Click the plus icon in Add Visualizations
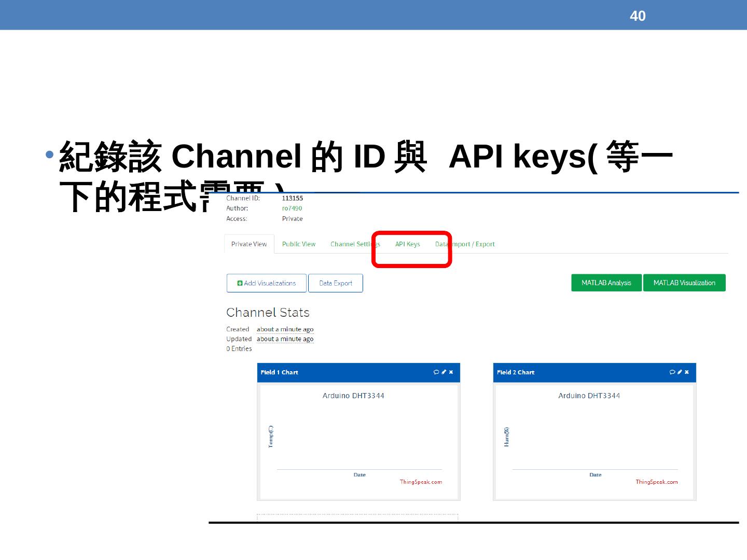Image resolution: width=747 pixels, height=560 pixels. click(240, 284)
